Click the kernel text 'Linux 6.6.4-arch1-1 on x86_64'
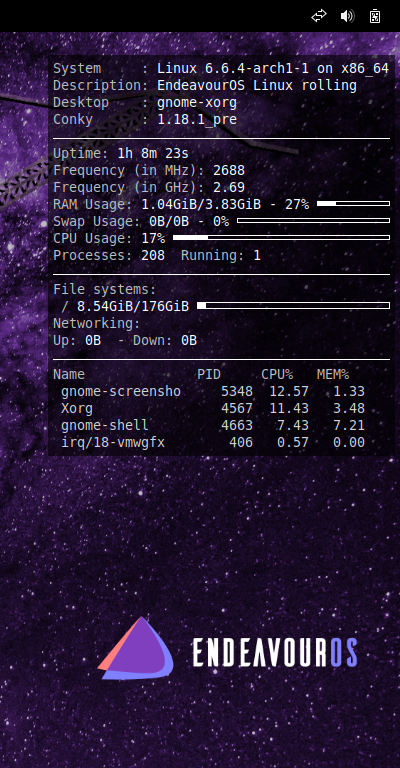 coord(273,69)
